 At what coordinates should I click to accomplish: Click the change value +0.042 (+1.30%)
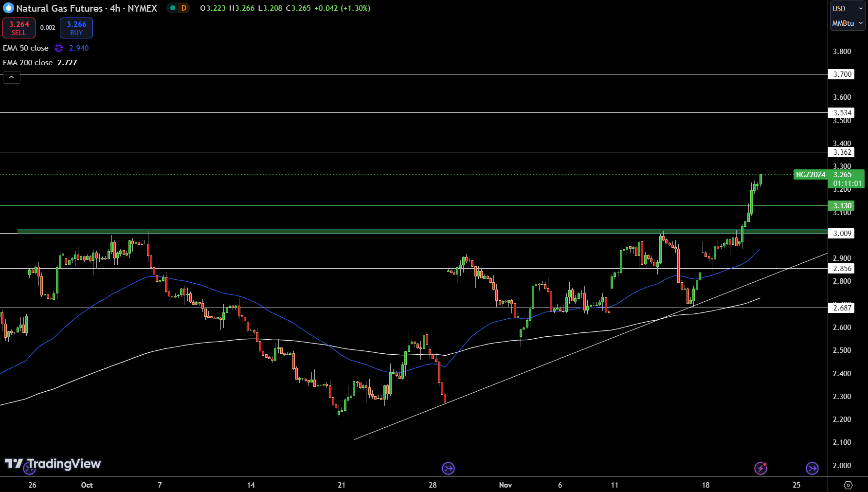pos(343,8)
